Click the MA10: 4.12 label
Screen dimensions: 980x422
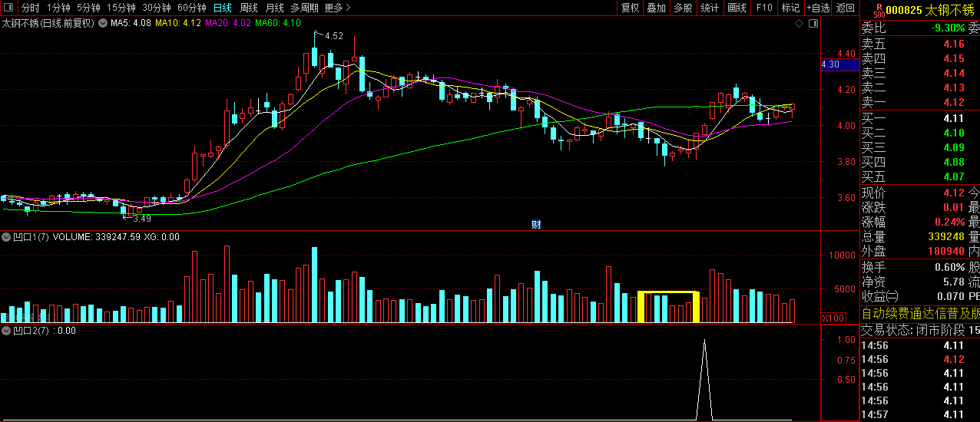178,23
